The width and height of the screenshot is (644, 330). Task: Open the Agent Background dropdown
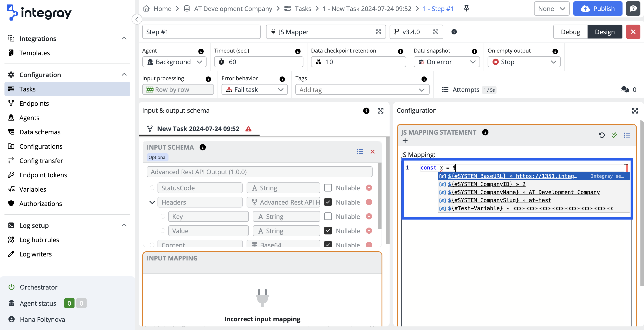[174, 62]
